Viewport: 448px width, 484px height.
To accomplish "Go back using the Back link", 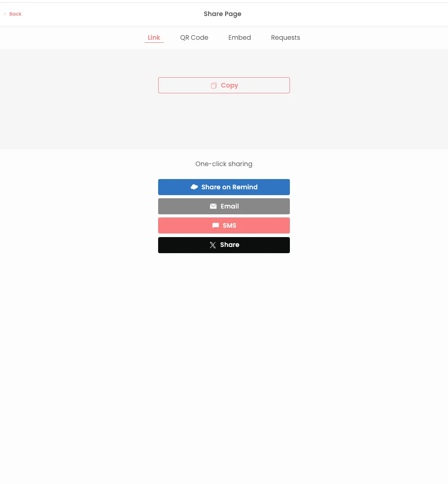I will [x=13, y=14].
